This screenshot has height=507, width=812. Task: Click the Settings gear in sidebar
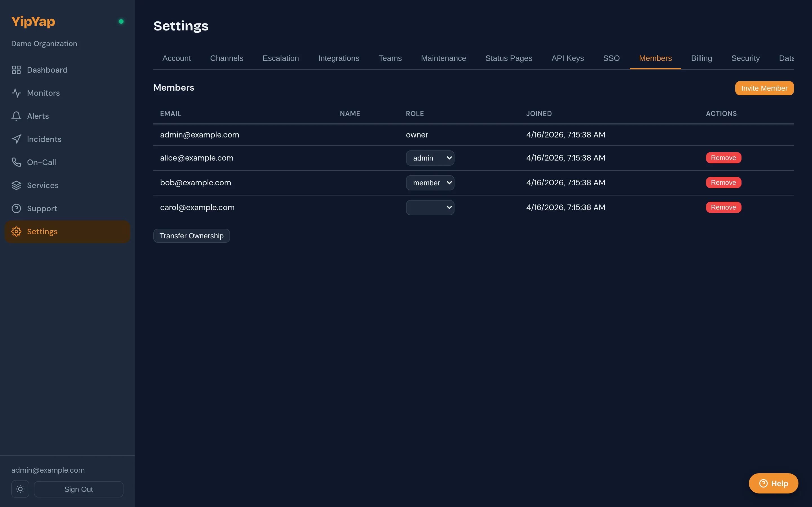[16, 231]
